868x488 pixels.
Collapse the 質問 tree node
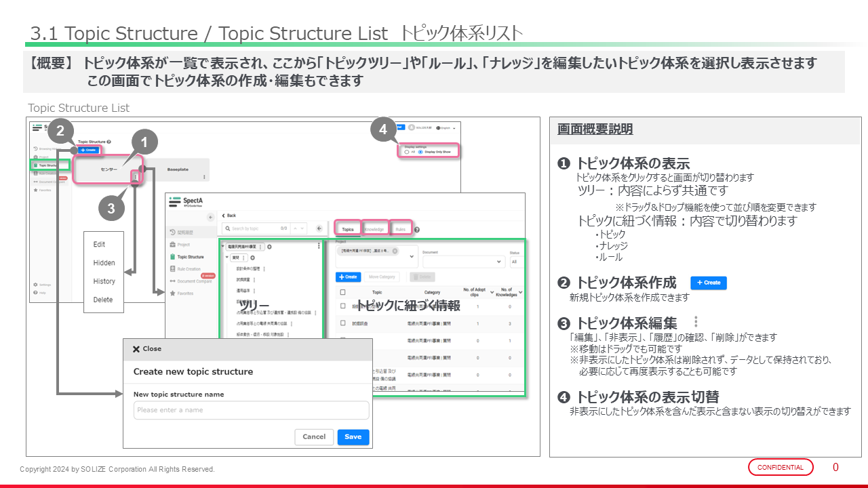(227, 258)
